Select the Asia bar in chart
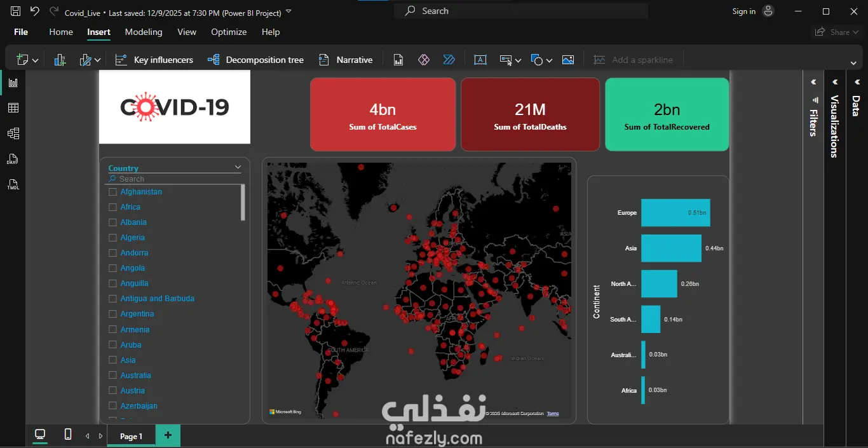 tap(671, 248)
